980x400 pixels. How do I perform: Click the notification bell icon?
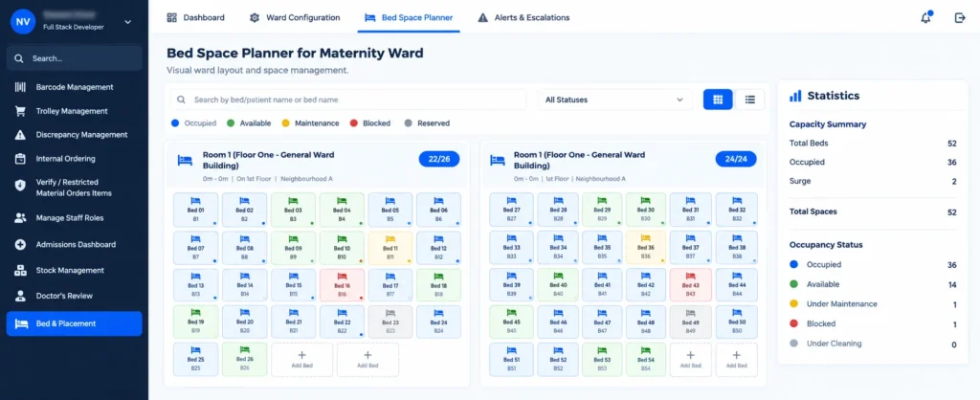click(x=926, y=17)
